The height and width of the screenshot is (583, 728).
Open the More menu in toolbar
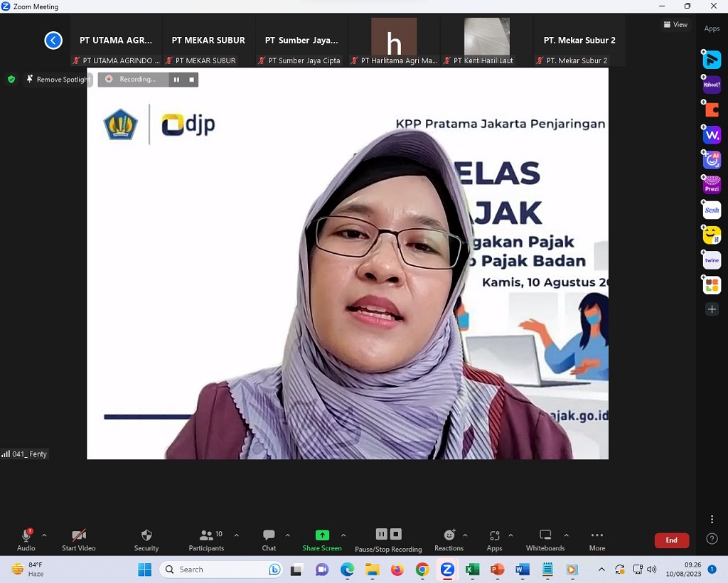coord(597,535)
